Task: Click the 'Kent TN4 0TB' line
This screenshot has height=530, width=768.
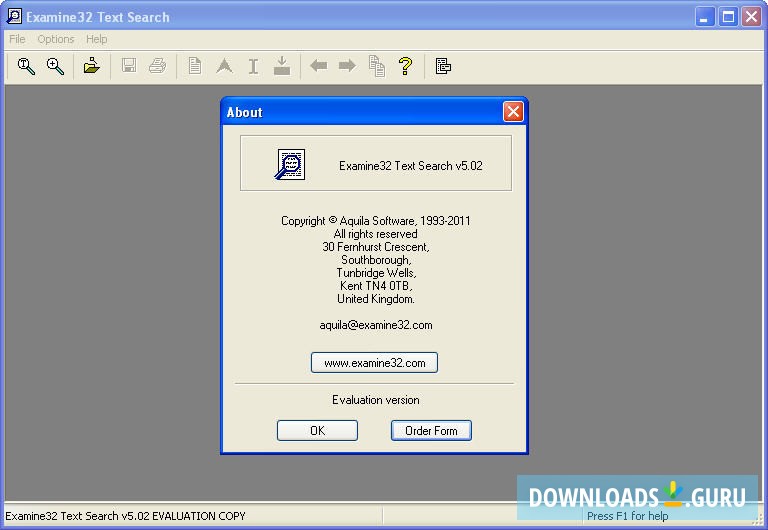Action: pyautogui.click(x=376, y=286)
